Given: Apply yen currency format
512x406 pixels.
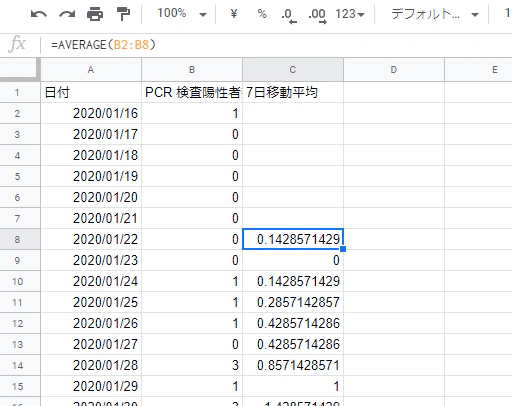Looking at the screenshot, I should (x=234, y=14).
